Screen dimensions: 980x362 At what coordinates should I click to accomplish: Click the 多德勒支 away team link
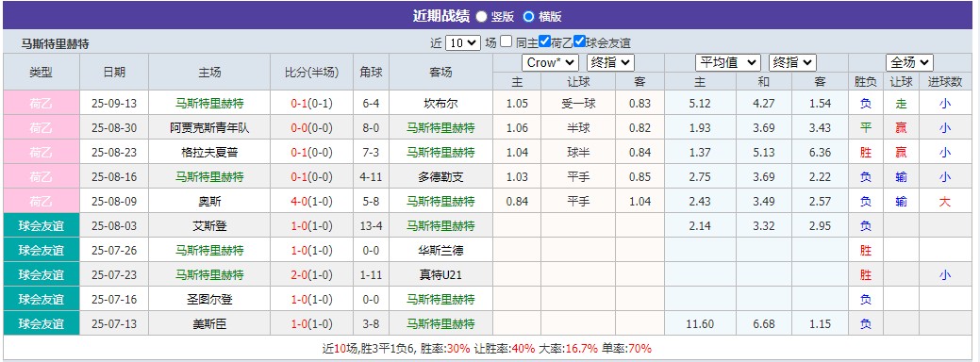pyautogui.click(x=440, y=177)
